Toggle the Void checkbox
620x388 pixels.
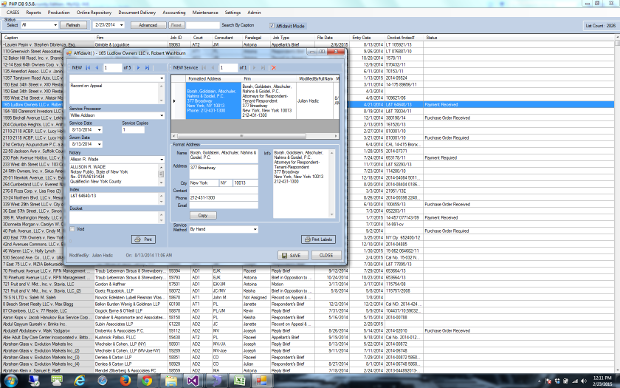[72, 229]
